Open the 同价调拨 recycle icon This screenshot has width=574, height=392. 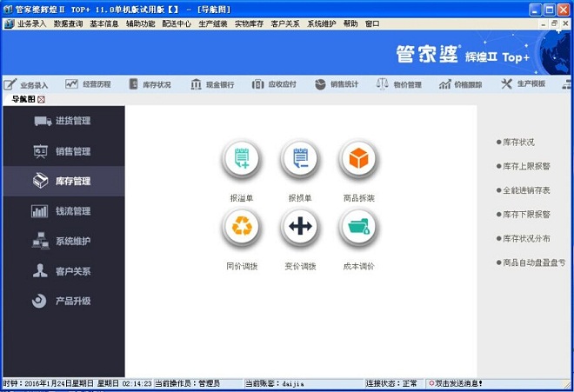pyautogui.click(x=242, y=226)
